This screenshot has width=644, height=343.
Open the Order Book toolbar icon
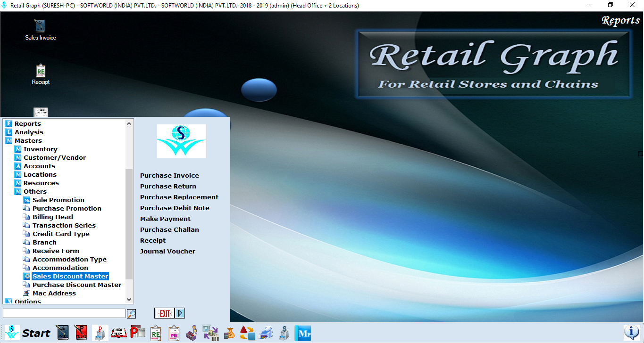click(x=118, y=333)
